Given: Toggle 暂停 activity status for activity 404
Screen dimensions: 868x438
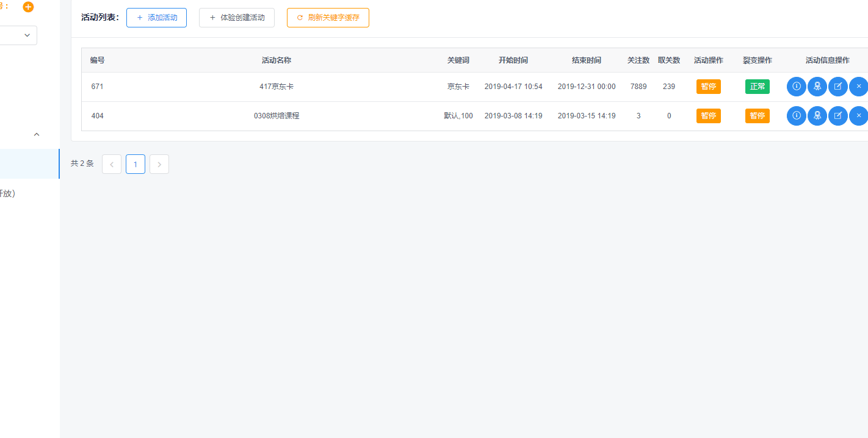Looking at the screenshot, I should pyautogui.click(x=708, y=116).
